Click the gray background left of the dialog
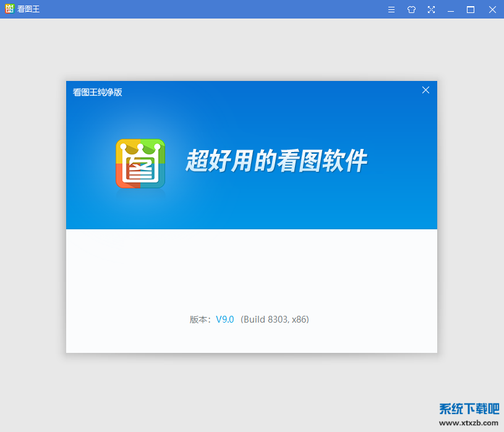The width and height of the screenshot is (504, 432). [x=32, y=216]
